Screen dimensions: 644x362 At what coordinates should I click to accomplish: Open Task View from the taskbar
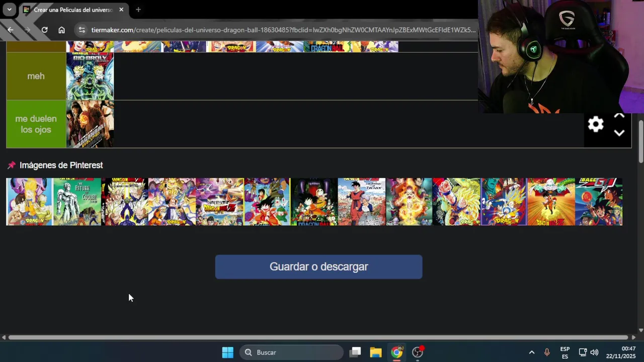point(356,352)
